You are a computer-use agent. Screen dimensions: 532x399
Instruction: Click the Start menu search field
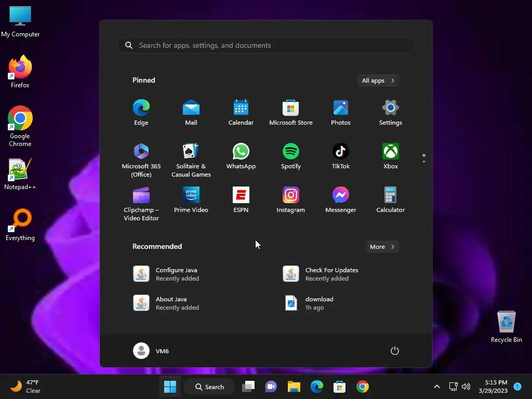pyautogui.click(x=266, y=45)
